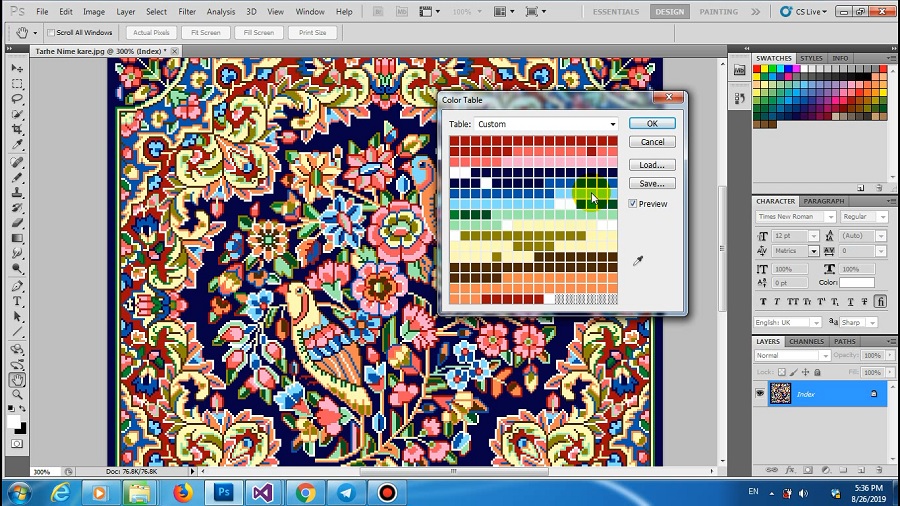900x506 pixels.
Task: Open the Analysis menu
Action: [x=220, y=11]
